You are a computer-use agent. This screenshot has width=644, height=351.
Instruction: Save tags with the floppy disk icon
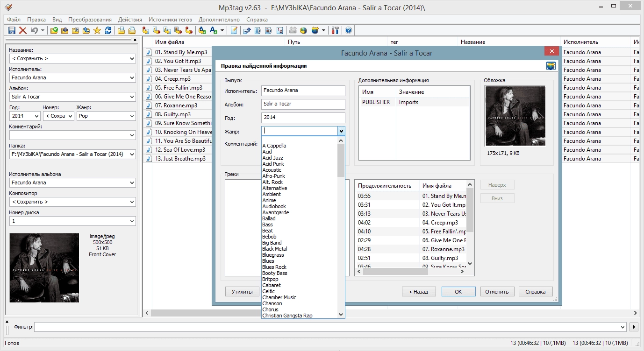tap(12, 30)
